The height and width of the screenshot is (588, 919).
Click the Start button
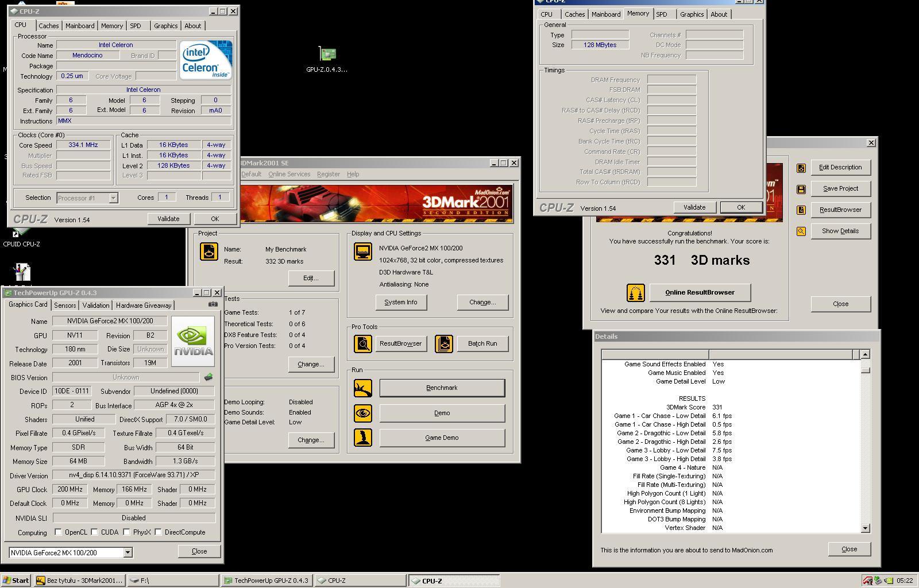pos(16,581)
